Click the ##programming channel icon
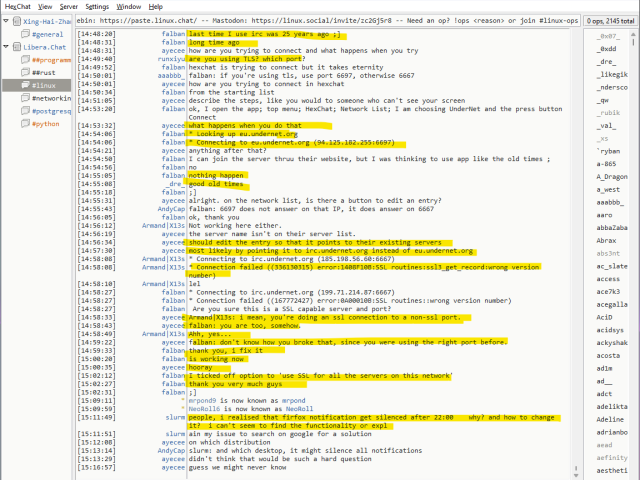 click(x=25, y=60)
